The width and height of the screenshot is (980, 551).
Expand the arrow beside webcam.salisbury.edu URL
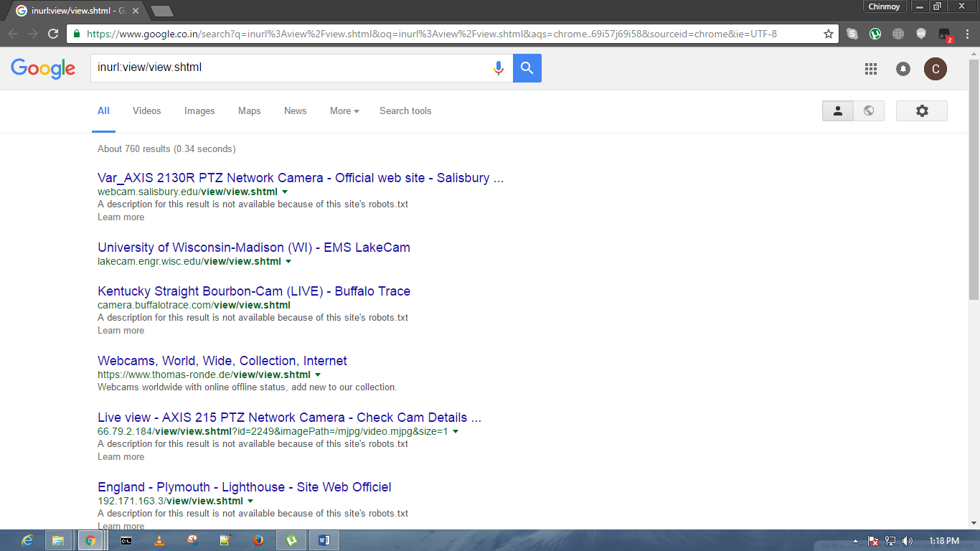(x=285, y=192)
